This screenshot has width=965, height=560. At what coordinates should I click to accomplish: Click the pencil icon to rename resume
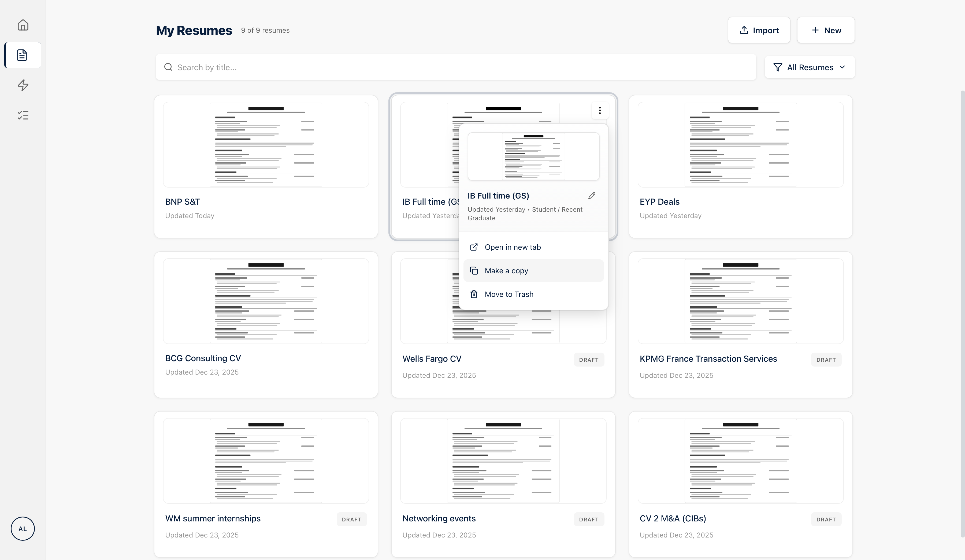tap(592, 196)
